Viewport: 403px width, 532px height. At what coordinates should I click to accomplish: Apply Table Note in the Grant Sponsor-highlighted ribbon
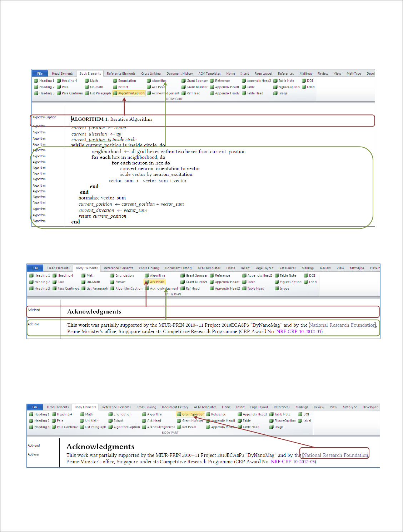[x=280, y=414]
